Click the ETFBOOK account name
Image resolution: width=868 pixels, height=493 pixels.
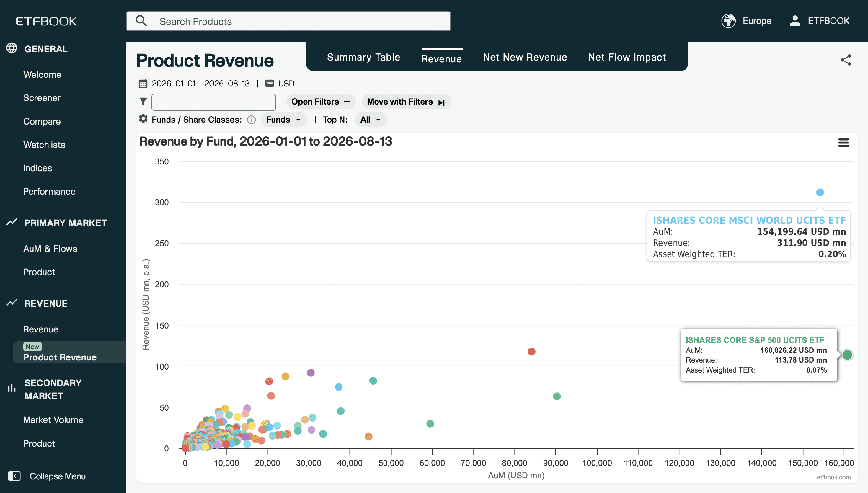click(828, 21)
